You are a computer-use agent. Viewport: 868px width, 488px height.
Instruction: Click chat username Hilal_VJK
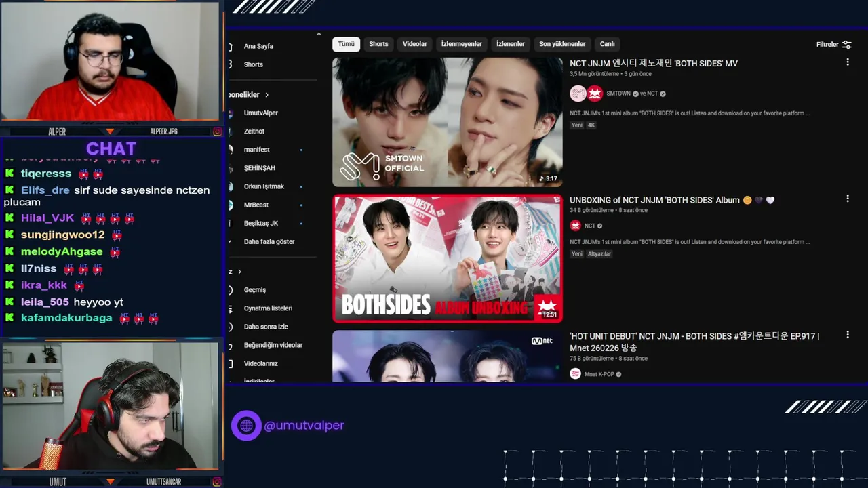47,218
